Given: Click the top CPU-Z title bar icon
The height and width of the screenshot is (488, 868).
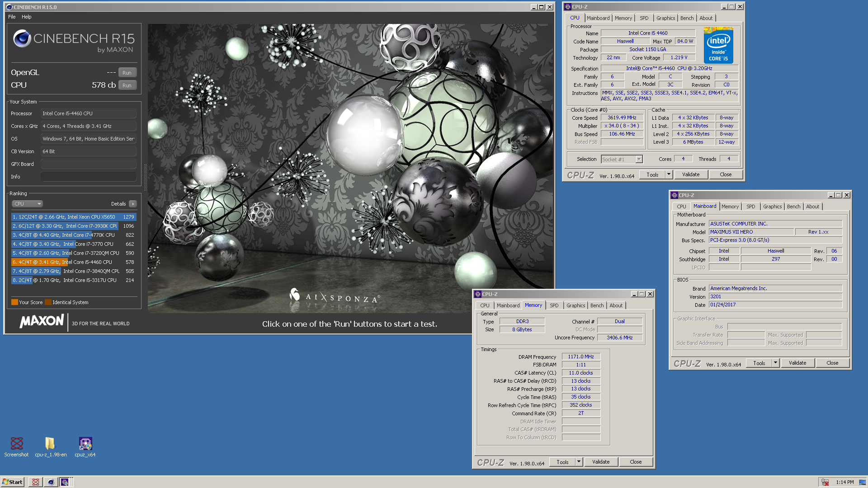Looking at the screenshot, I should click(x=568, y=7).
